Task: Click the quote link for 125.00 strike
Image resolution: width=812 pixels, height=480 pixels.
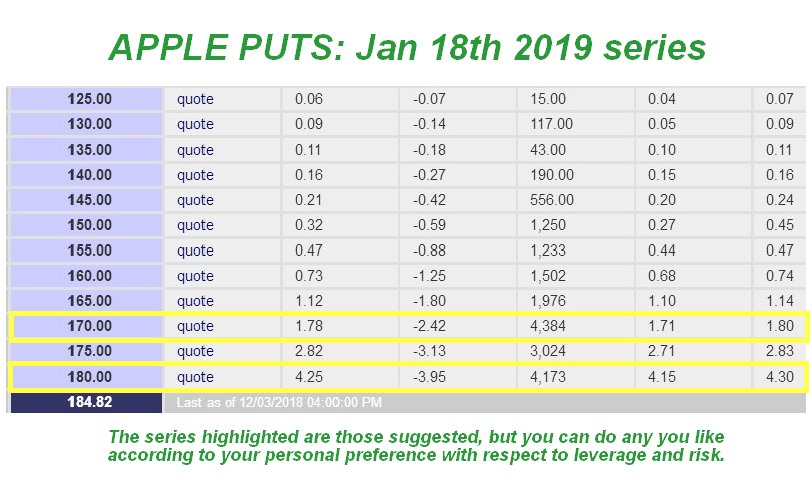Action: point(195,99)
